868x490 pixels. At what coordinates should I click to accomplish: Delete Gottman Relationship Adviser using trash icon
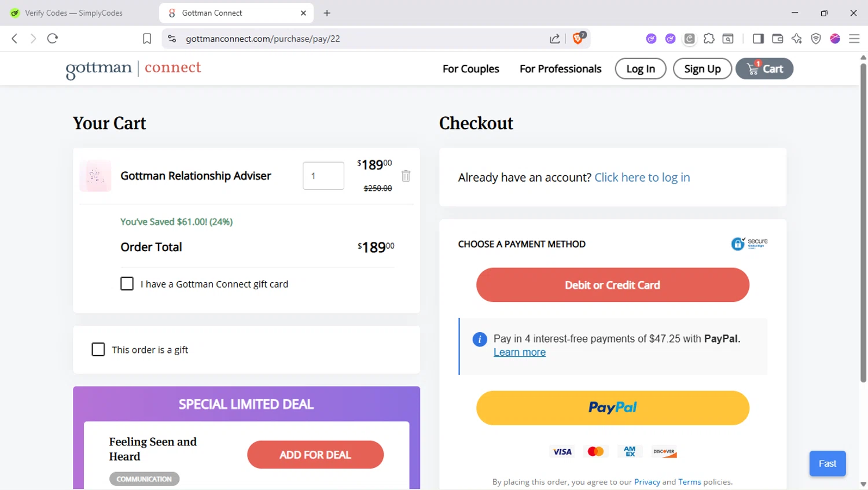(x=406, y=176)
